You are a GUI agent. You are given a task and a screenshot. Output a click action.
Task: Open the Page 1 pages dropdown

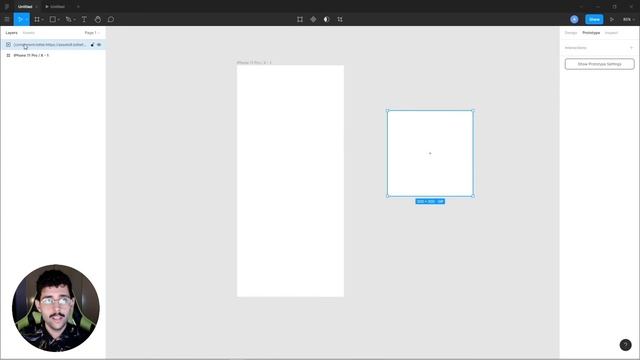[x=92, y=33]
